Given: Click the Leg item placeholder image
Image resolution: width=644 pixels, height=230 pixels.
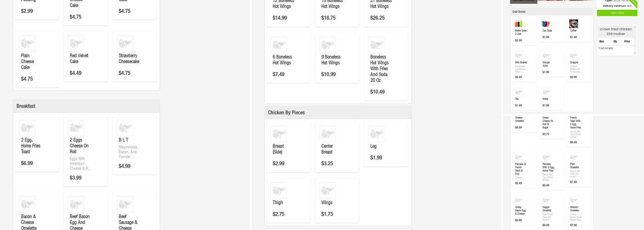Looking at the screenshot, I should click(376, 134).
